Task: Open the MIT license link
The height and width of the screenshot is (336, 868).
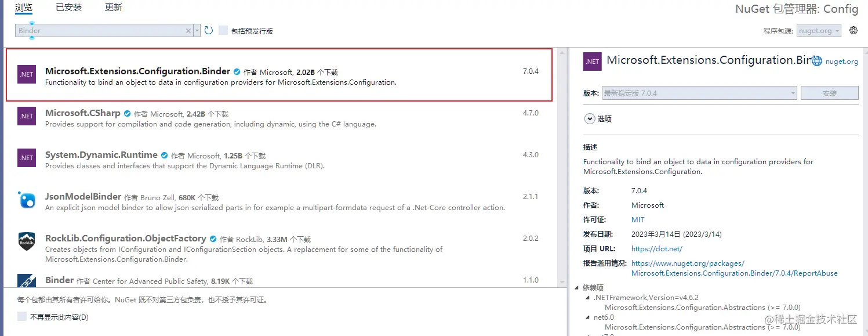Action: point(638,220)
